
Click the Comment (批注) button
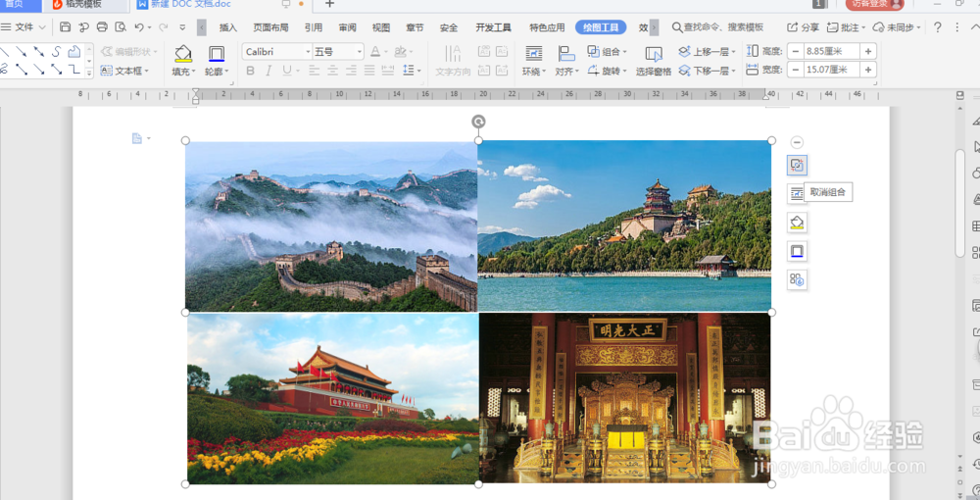pos(846,27)
